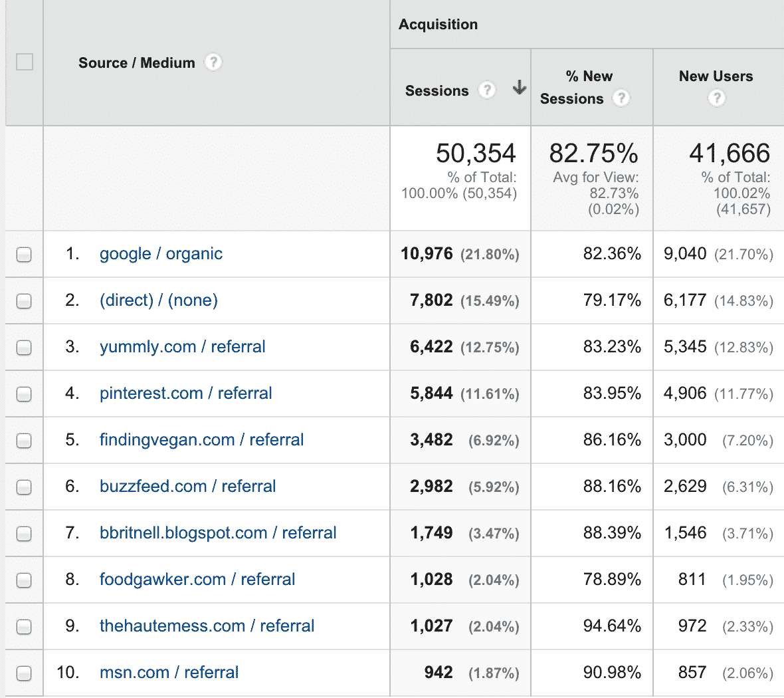Open buzzfeed.com / referral link

click(x=188, y=487)
